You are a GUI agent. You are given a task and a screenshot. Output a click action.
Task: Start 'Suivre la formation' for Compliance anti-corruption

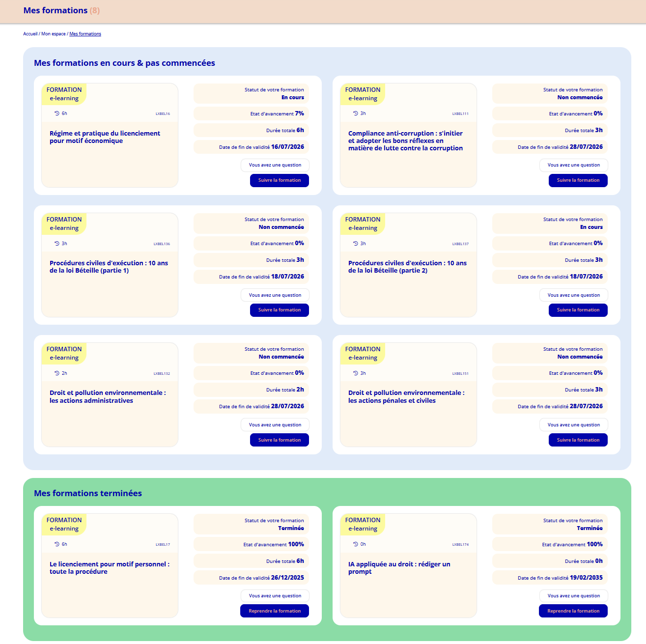pos(578,180)
